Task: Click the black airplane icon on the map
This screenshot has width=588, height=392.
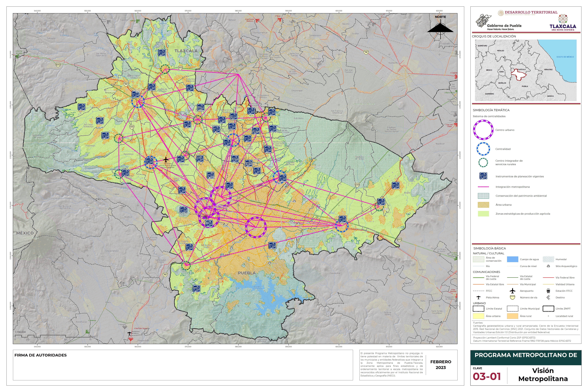Action: pos(166,159)
